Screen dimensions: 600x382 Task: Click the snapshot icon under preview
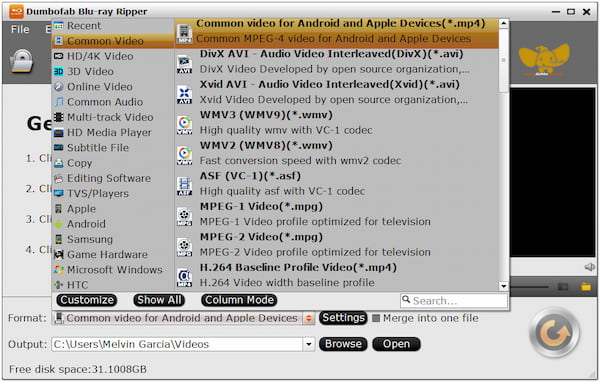[x=562, y=287]
